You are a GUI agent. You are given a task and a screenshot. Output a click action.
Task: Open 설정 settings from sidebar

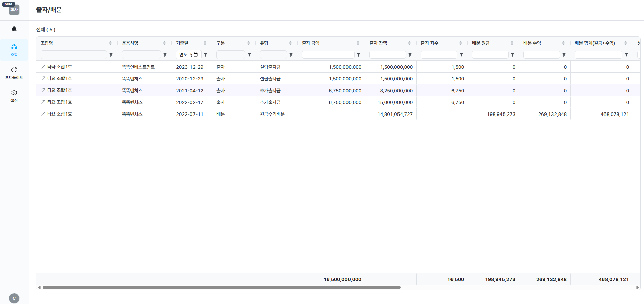pos(14,96)
